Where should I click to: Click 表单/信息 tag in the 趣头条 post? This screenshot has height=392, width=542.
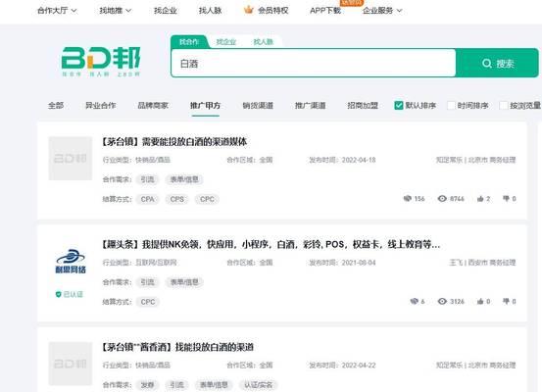point(184,282)
